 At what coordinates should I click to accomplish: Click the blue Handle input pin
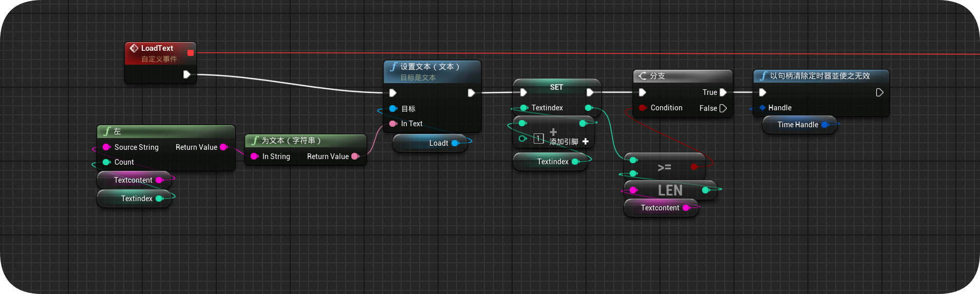click(763, 108)
